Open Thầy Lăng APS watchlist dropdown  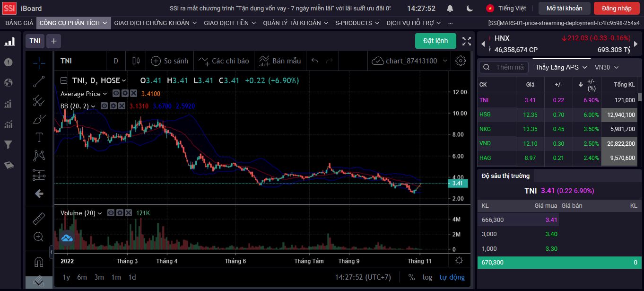[x=561, y=67]
